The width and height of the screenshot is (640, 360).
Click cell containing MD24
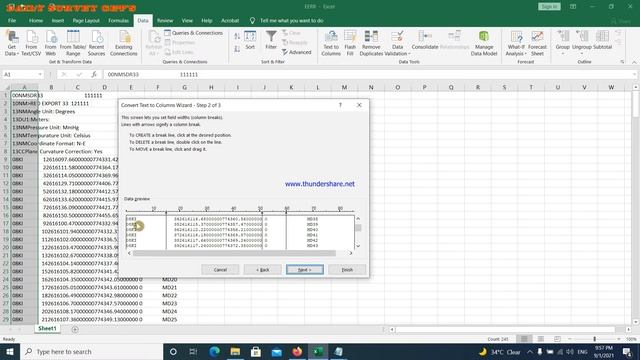[x=170, y=311]
